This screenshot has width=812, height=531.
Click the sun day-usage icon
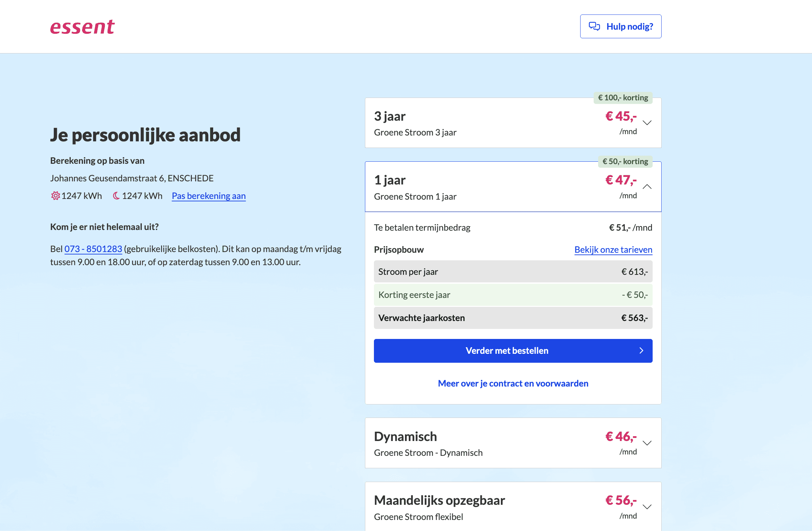click(55, 196)
